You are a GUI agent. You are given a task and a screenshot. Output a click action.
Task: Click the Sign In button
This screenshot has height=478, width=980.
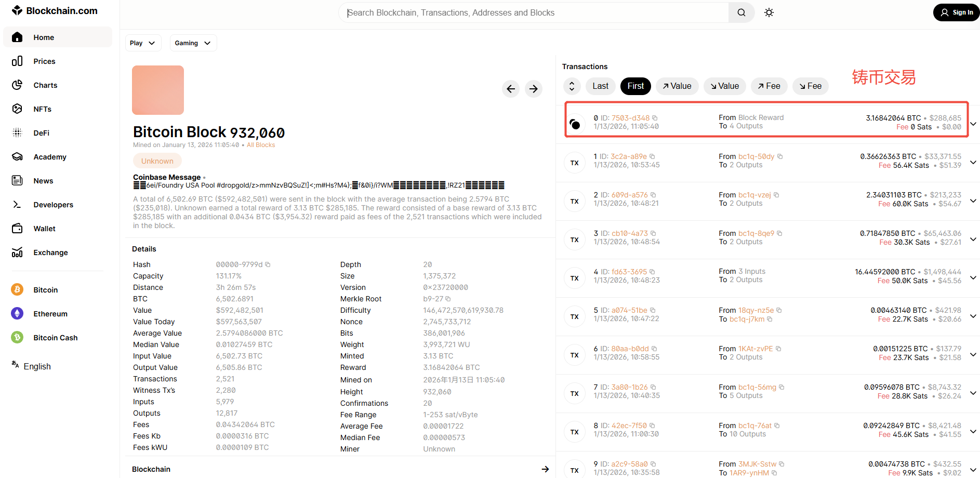click(956, 12)
